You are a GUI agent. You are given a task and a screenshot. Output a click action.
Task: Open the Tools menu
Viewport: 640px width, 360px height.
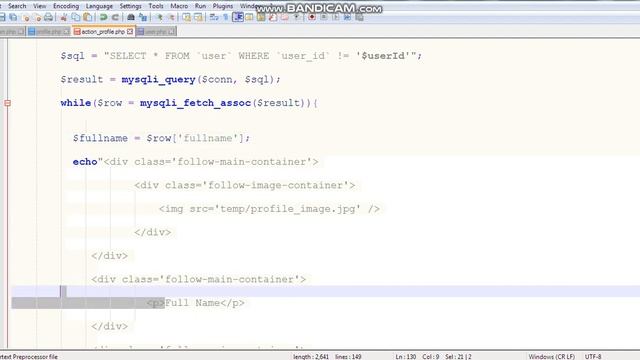tap(156, 6)
